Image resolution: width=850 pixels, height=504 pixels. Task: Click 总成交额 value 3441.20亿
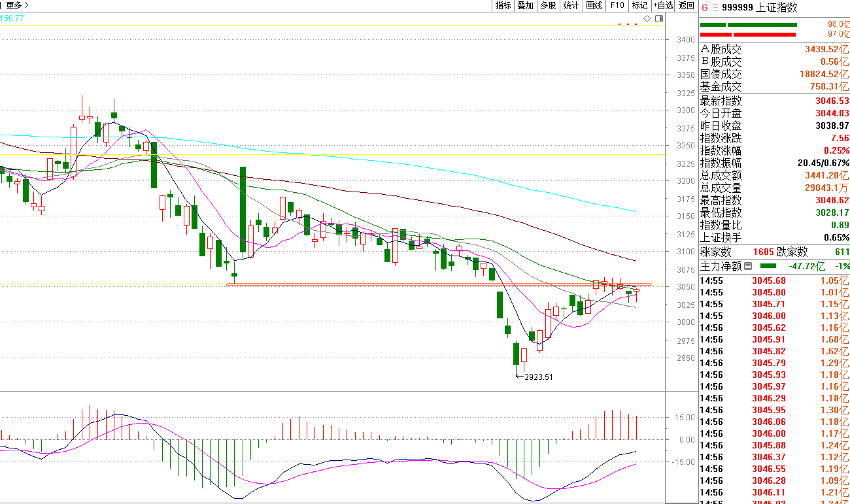tap(826, 175)
